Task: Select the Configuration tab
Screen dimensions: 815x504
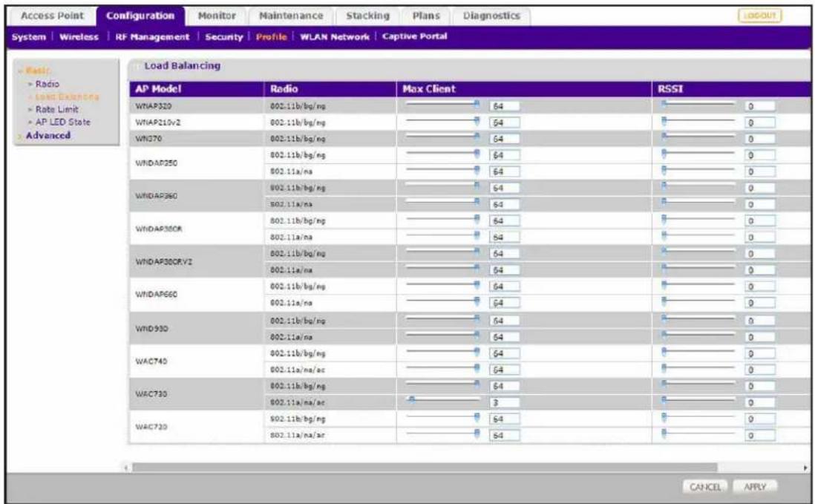Action: pos(140,16)
